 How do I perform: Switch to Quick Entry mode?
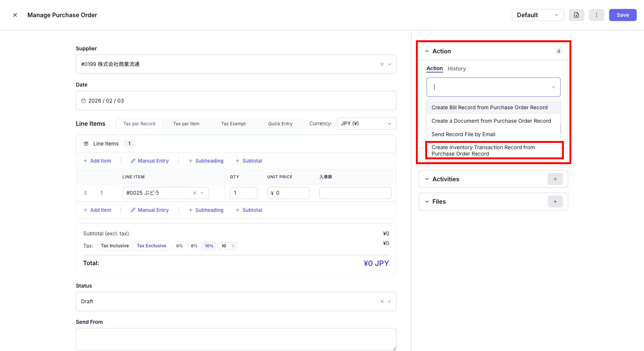(x=280, y=124)
